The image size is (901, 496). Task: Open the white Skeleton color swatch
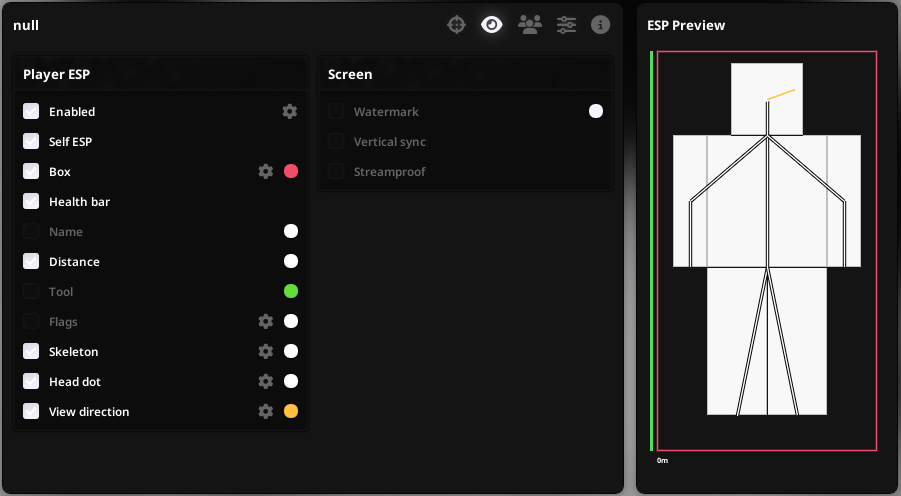(291, 351)
